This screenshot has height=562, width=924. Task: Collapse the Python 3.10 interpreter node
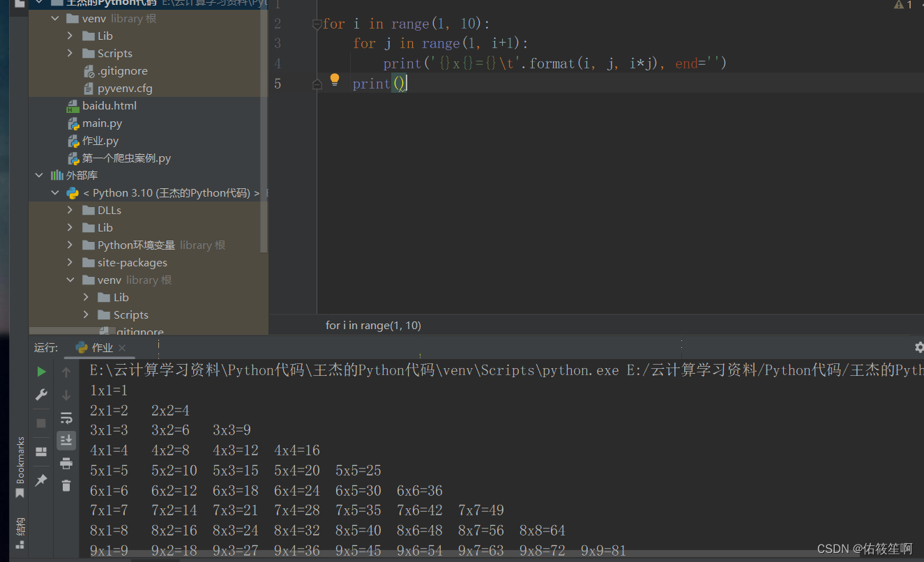(55, 192)
